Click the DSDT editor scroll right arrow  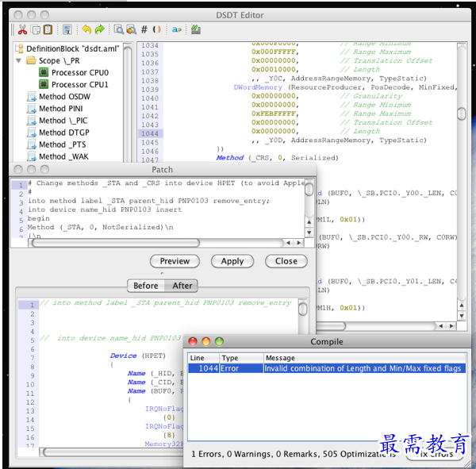click(451, 326)
